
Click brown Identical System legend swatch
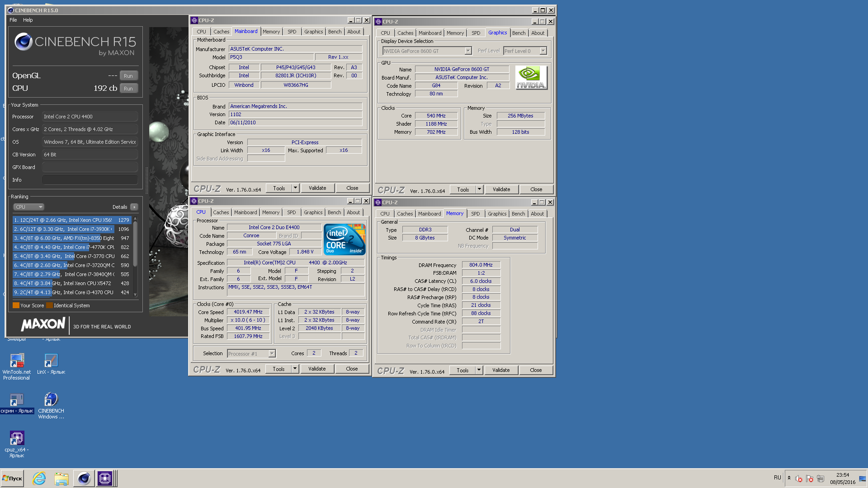(x=49, y=305)
